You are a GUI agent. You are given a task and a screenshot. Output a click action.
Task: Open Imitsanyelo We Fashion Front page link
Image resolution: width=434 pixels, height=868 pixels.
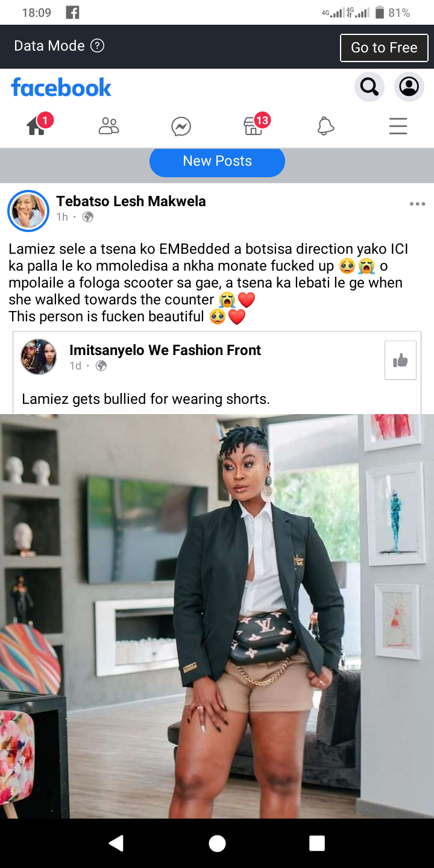165,350
